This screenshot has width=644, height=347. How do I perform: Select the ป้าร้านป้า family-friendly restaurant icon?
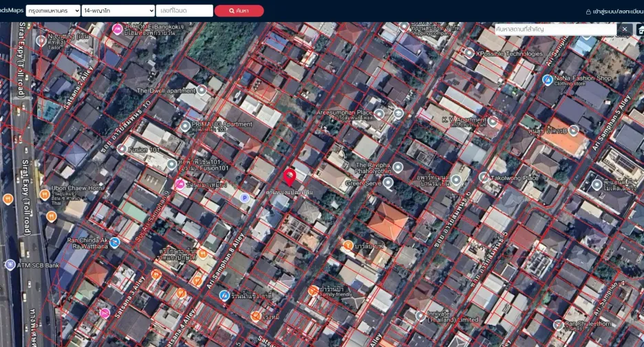[x=313, y=291]
